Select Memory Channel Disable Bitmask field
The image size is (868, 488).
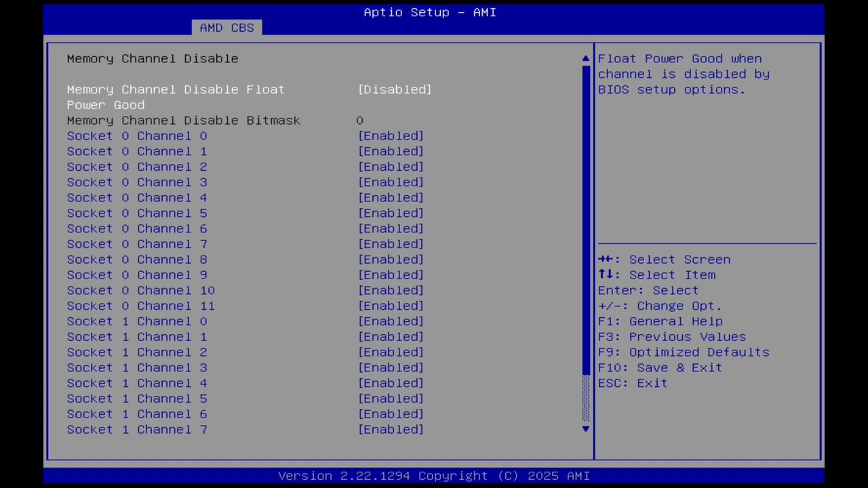[183, 120]
